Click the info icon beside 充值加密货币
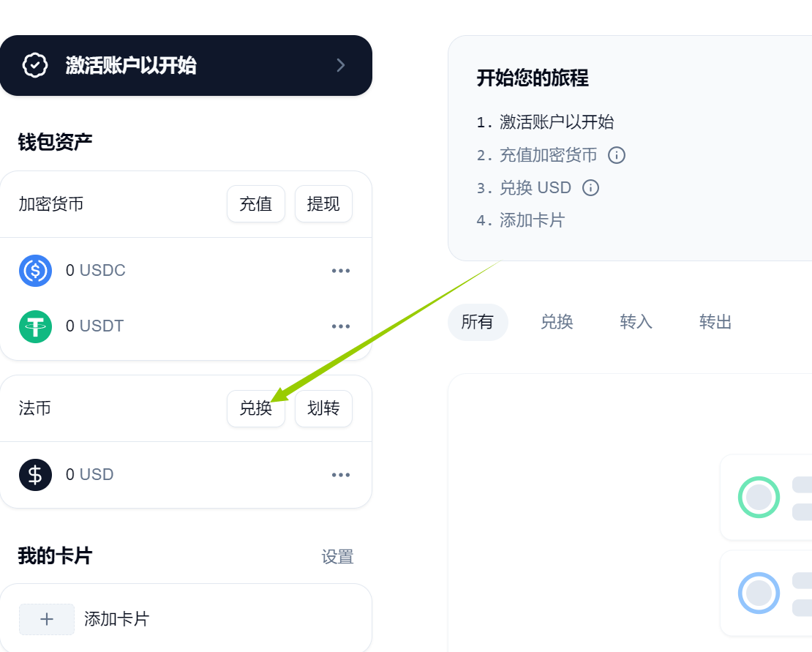 pyautogui.click(x=616, y=155)
